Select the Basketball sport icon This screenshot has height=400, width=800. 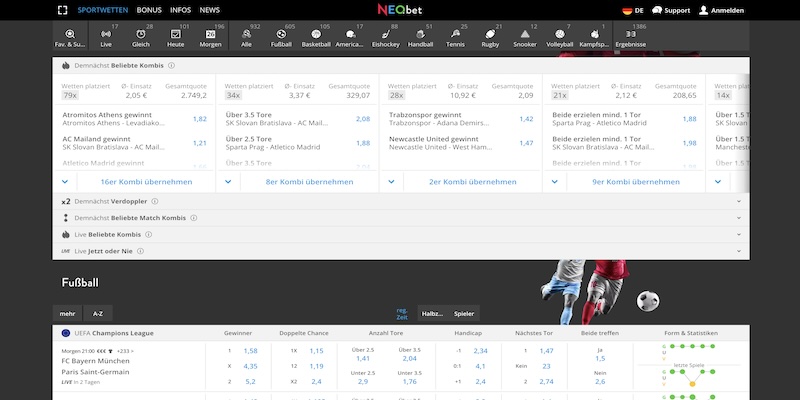[316, 34]
